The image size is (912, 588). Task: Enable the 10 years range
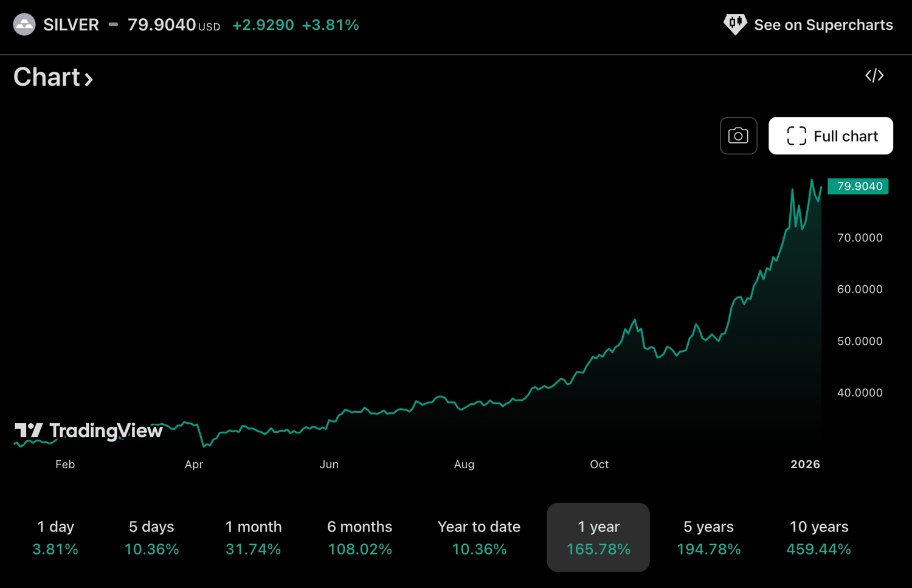tap(818, 538)
